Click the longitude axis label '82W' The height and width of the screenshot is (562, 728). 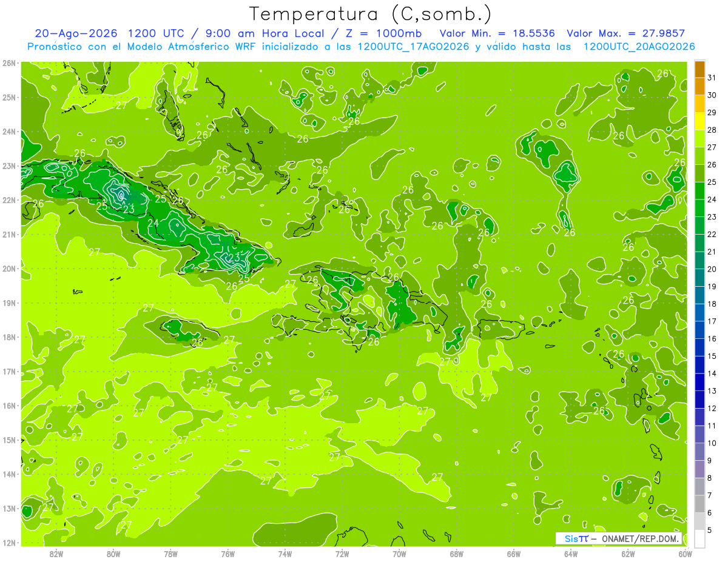[x=56, y=554]
